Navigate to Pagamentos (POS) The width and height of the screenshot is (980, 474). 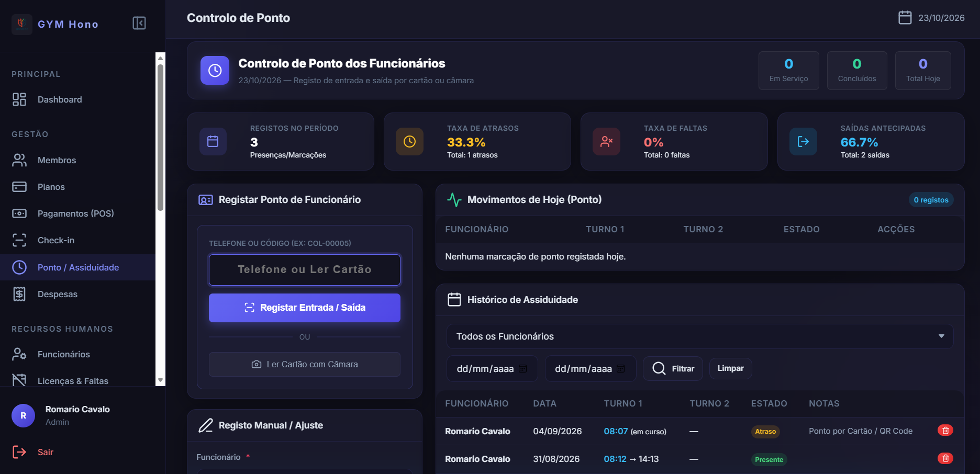pos(77,213)
